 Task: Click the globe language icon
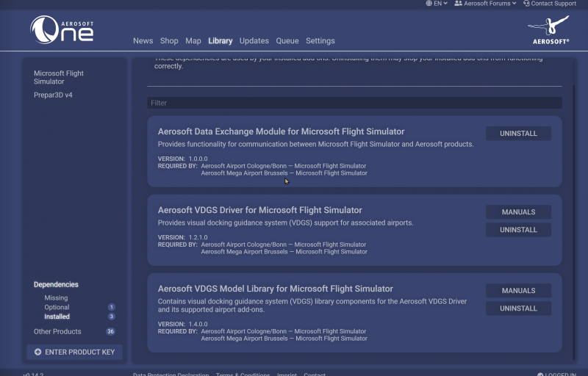429,4
